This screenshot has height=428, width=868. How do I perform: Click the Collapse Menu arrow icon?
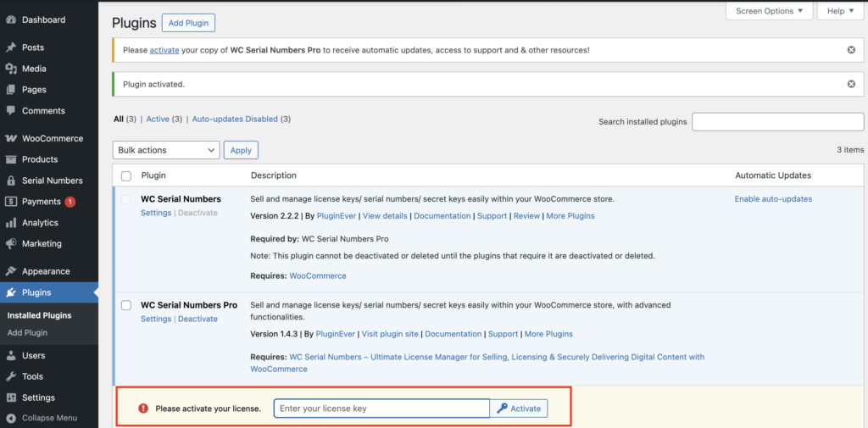click(10, 418)
